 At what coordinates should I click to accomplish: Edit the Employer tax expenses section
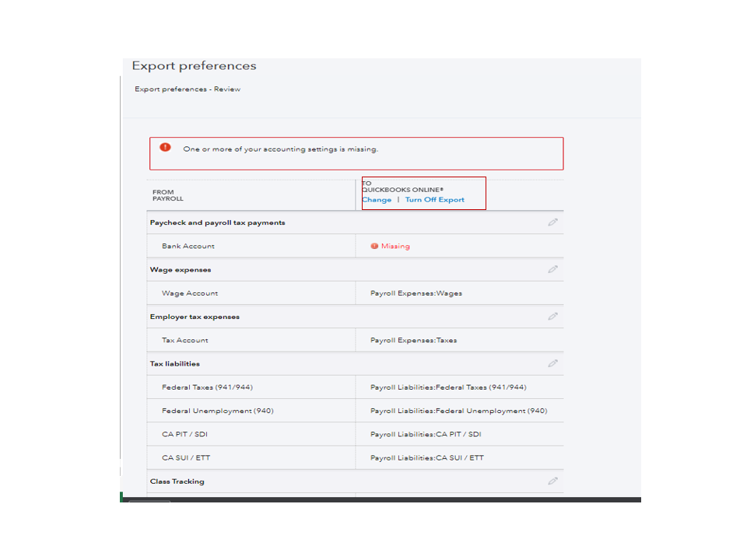tap(552, 317)
